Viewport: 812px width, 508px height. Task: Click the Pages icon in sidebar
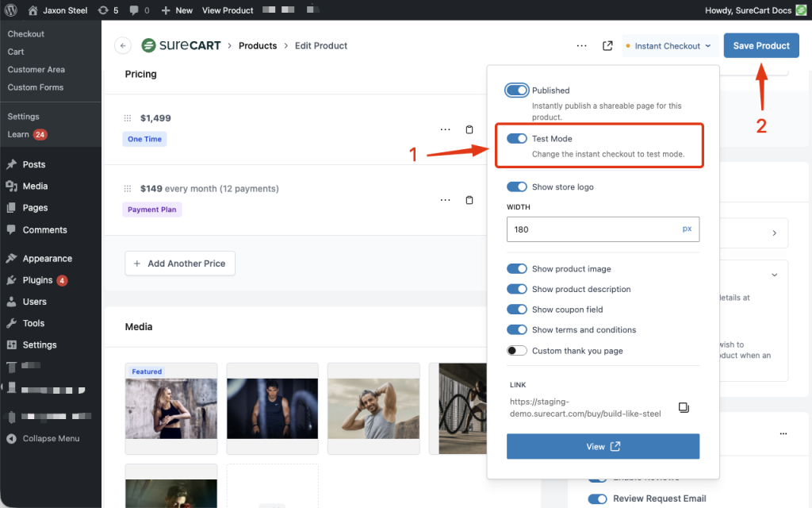[11, 208]
